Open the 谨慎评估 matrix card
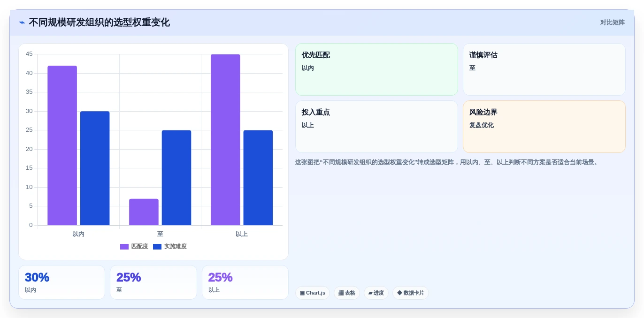 tap(544, 69)
